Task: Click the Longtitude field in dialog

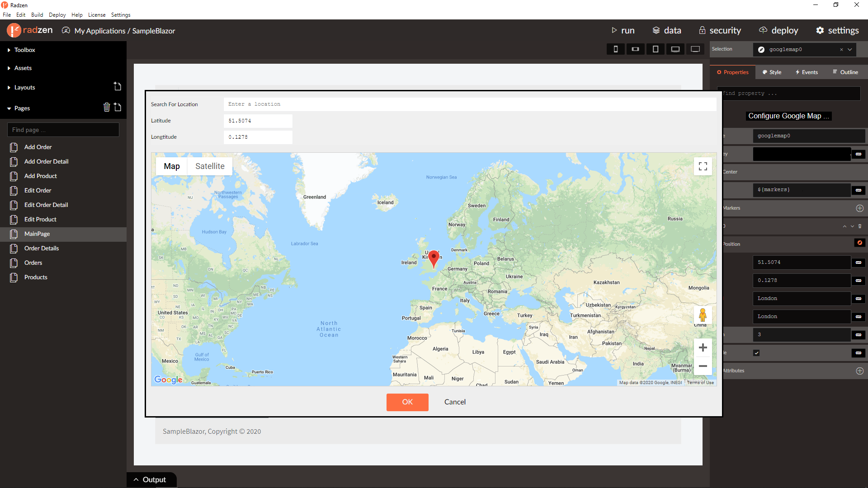Action: click(258, 137)
